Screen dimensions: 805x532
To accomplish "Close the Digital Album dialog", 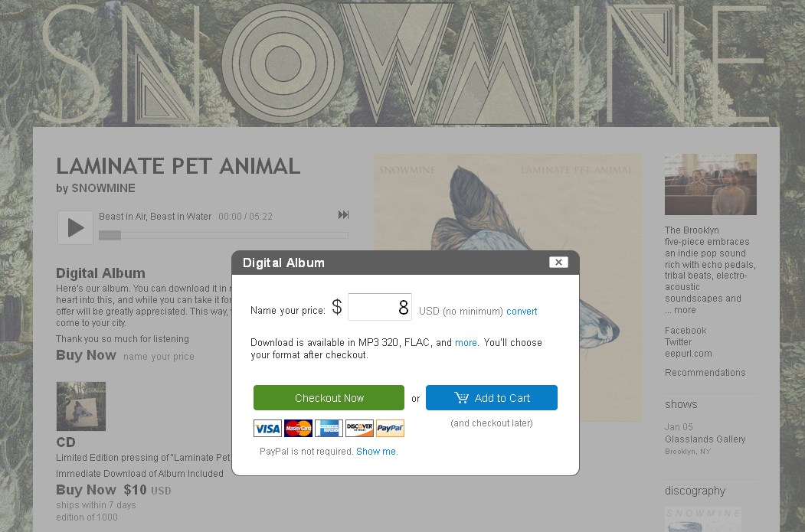I will (558, 263).
